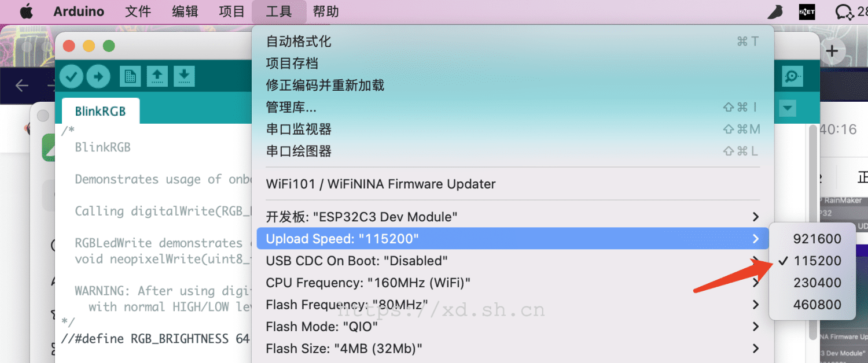
Task: Close the open 工具 menu from the menu bar
Action: pos(279,12)
